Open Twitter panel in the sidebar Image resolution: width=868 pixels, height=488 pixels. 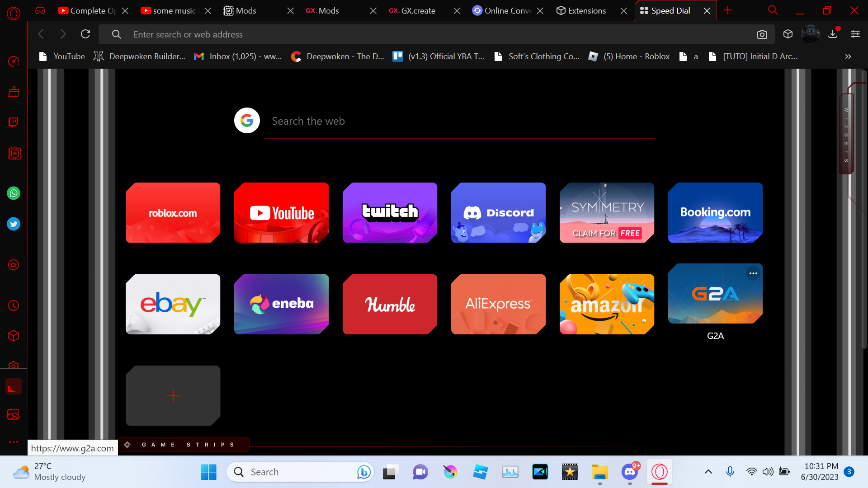pos(14,224)
